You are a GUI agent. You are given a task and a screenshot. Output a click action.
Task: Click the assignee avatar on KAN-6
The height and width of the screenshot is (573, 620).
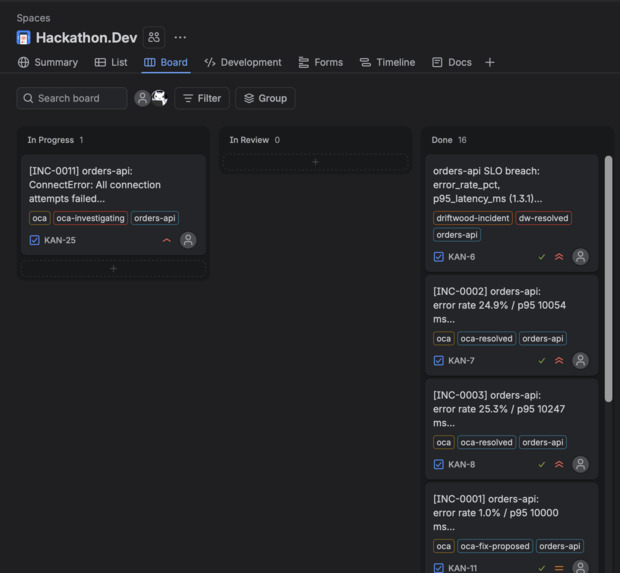tap(580, 257)
